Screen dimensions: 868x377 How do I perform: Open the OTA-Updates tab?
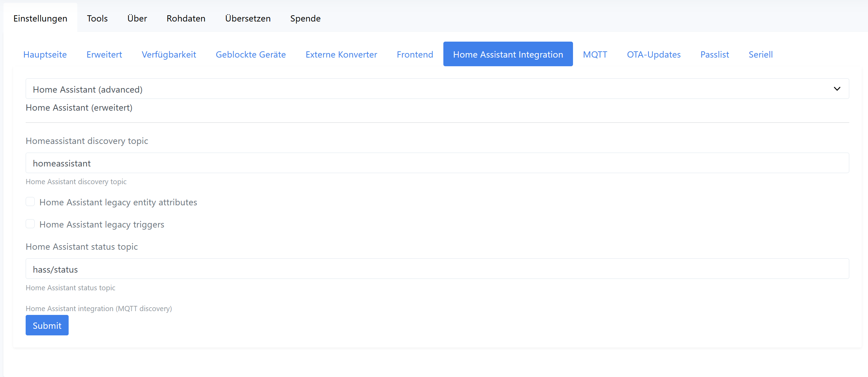click(653, 54)
